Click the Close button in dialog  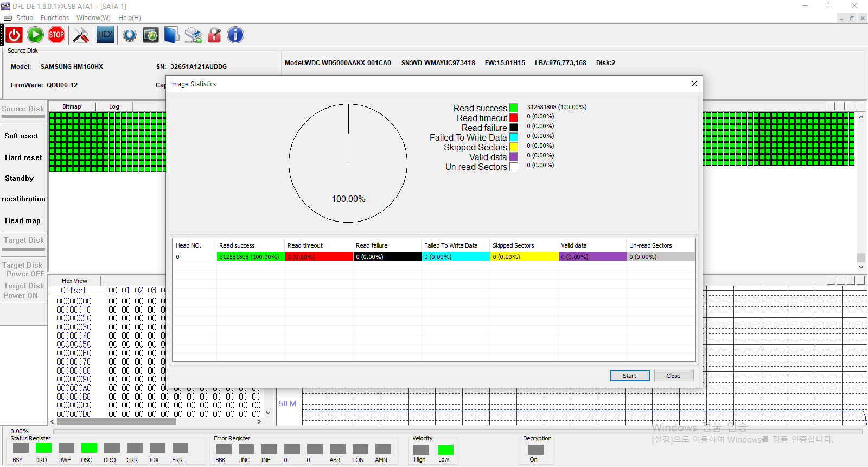(x=673, y=376)
